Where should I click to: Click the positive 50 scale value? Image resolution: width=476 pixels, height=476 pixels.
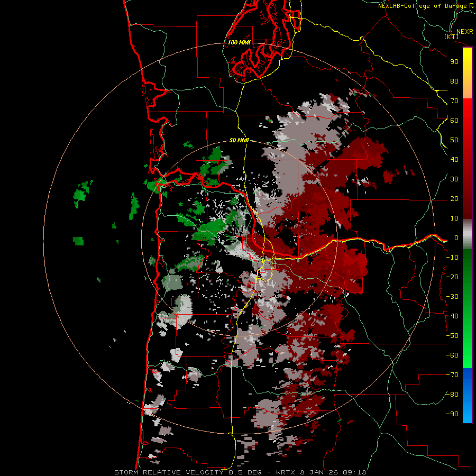point(454,140)
